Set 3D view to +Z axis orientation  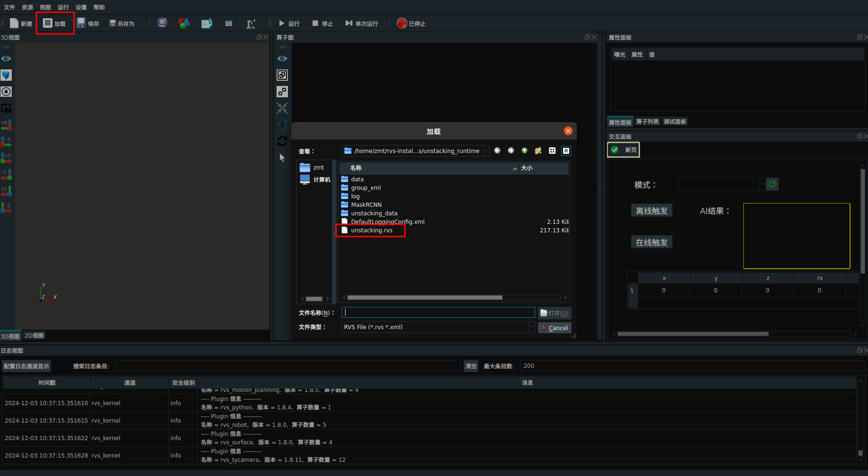coord(6,191)
